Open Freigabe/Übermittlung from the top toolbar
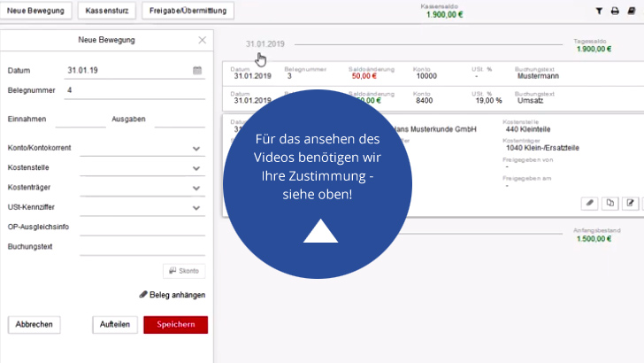The width and height of the screenshot is (644, 363). coord(188,12)
